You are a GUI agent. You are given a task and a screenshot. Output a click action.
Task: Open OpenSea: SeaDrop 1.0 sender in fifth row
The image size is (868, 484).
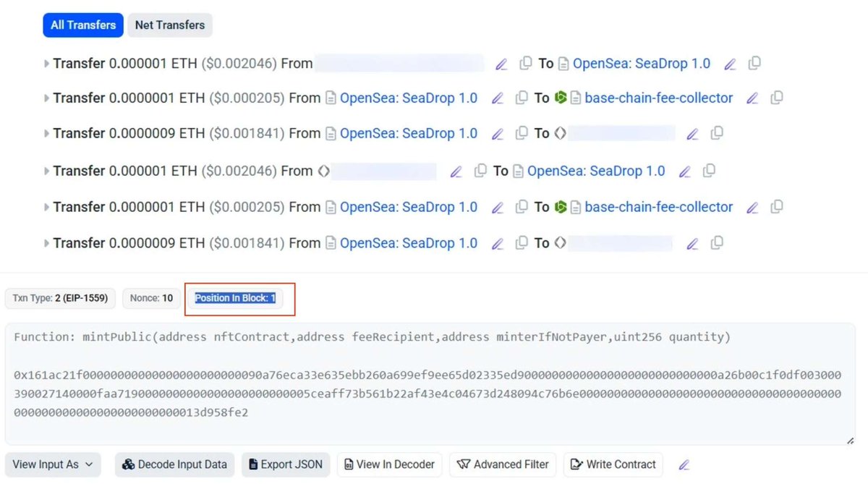pos(409,207)
